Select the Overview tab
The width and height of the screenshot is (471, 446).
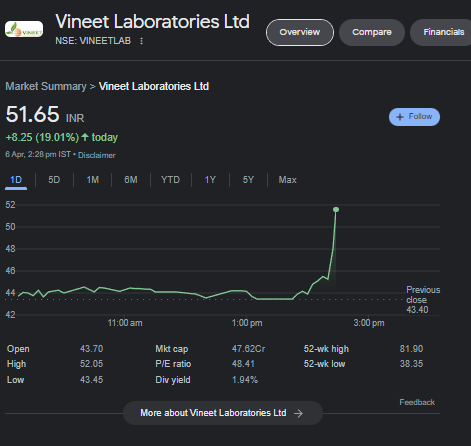tap(300, 32)
